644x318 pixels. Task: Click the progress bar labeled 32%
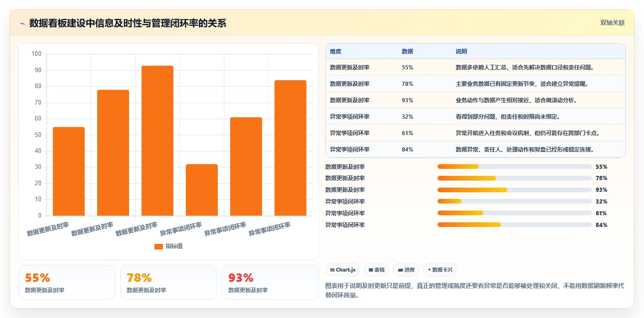tap(514, 202)
